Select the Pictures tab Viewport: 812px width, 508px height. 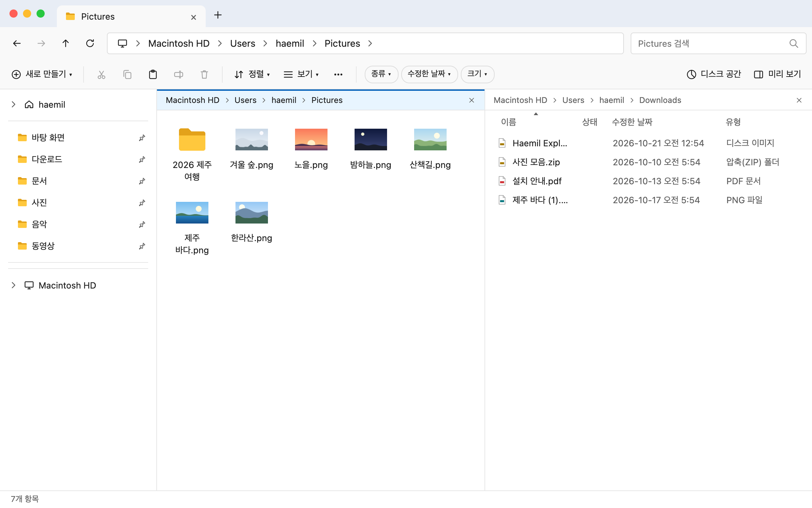[x=131, y=17]
